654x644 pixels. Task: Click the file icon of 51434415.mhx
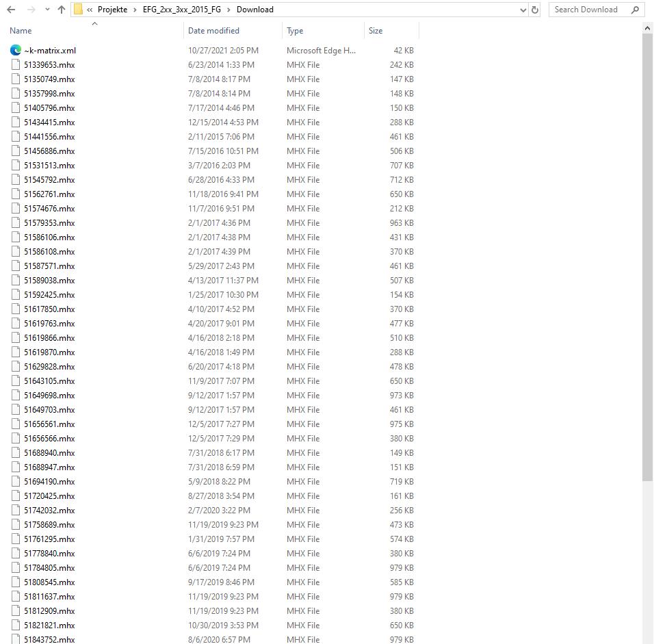[x=16, y=123]
